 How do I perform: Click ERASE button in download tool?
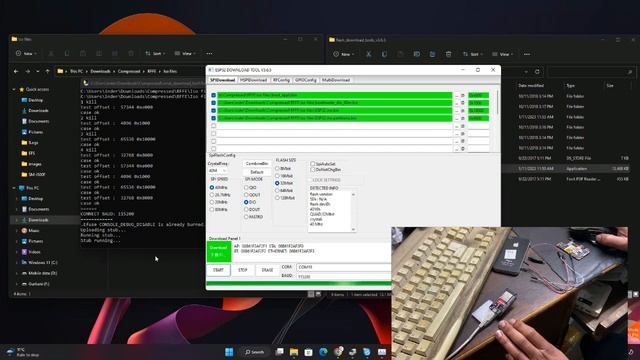tap(267, 270)
